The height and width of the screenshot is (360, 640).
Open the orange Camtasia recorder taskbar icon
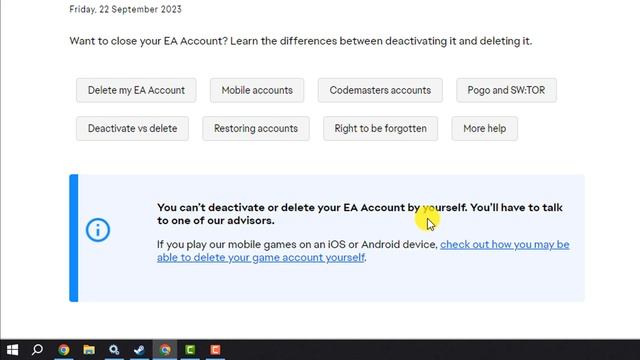coord(216,350)
